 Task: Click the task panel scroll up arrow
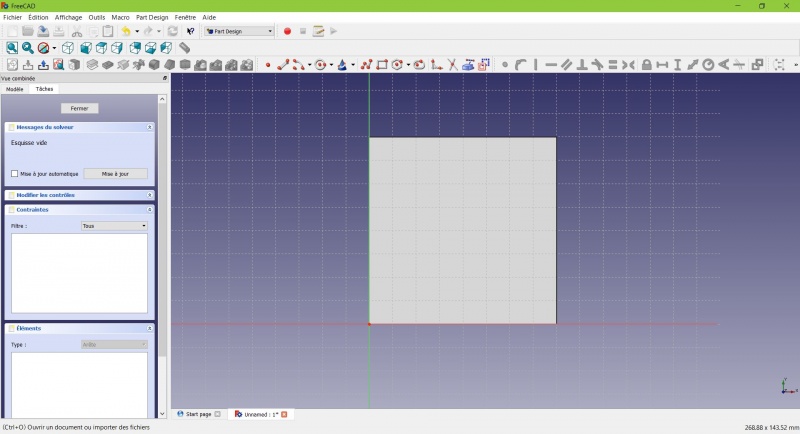click(162, 99)
